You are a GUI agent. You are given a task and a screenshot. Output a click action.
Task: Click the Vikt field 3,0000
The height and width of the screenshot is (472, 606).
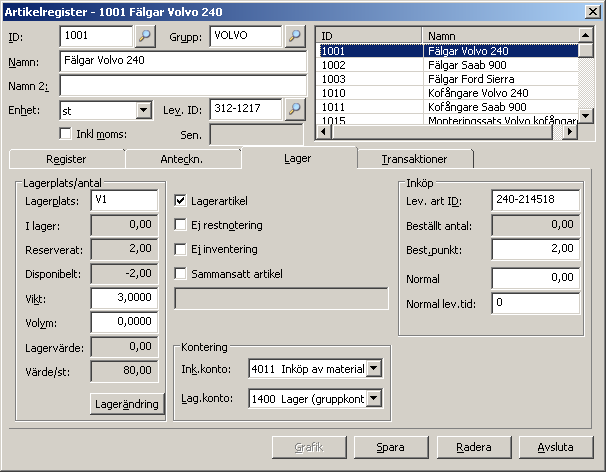coord(124,298)
